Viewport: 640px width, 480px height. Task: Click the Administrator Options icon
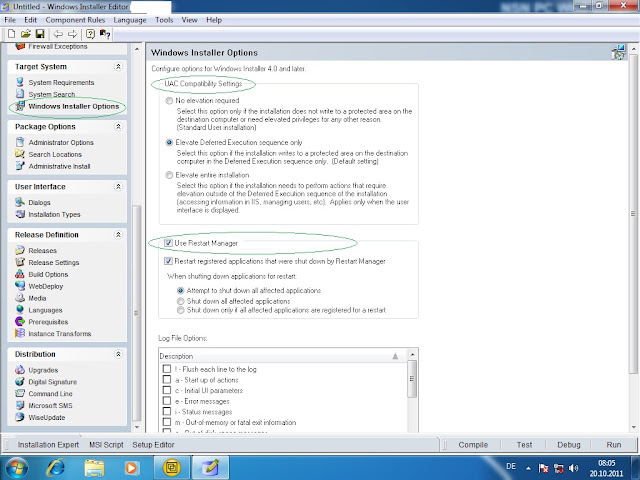pyautogui.click(x=20, y=142)
